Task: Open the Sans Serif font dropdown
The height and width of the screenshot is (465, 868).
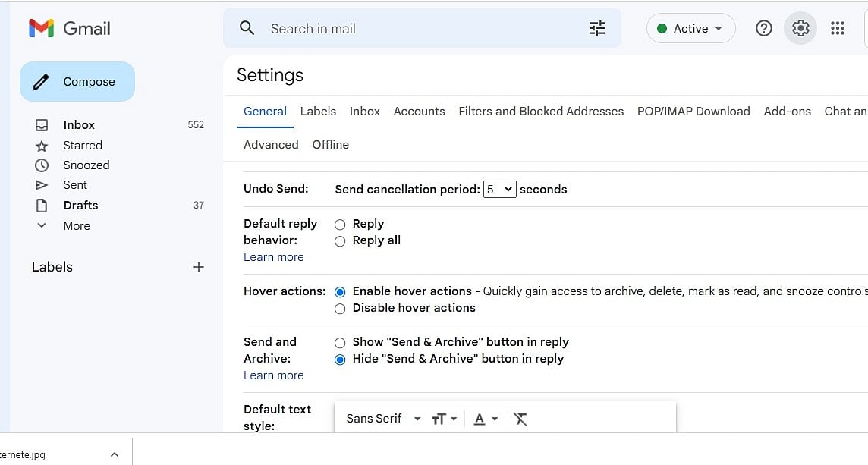Action: pos(382,419)
